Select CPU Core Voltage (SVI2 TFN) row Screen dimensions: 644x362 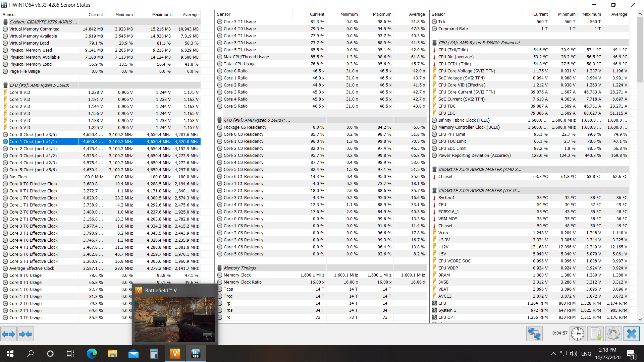[530, 71]
